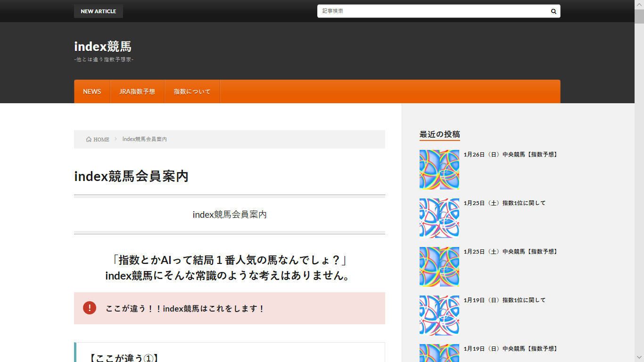Click the search magnifier icon
Image resolution: width=644 pixels, height=362 pixels.
pyautogui.click(x=553, y=11)
